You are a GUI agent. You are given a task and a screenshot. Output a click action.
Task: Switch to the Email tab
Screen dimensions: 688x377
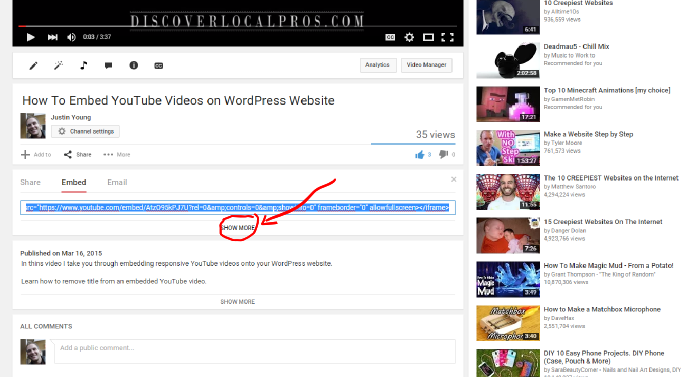(x=117, y=182)
